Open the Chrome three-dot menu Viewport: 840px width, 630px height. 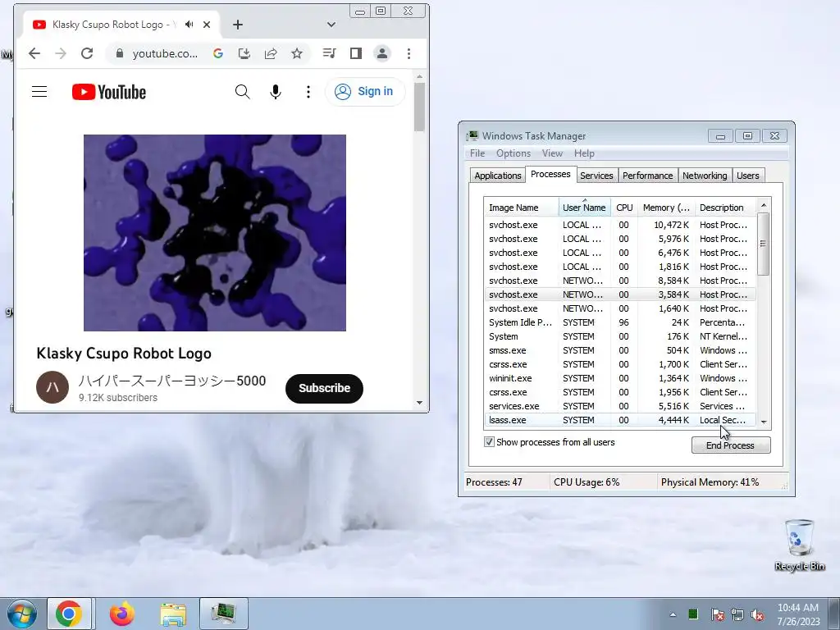point(409,53)
